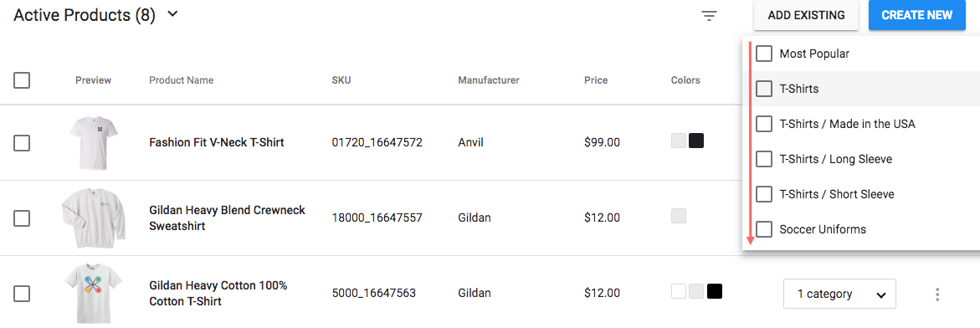The image size is (980, 328).
Task: Open three-dot menu for Gildan Cotton T-Shirt
Action: (x=936, y=295)
